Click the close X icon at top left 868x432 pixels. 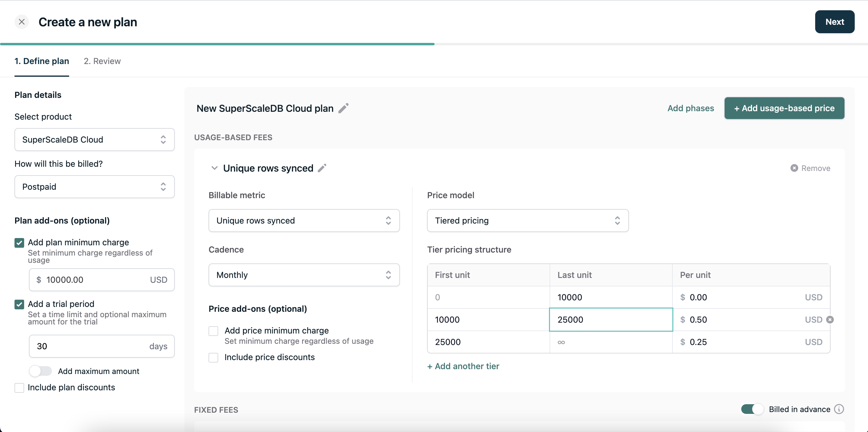pos(22,21)
